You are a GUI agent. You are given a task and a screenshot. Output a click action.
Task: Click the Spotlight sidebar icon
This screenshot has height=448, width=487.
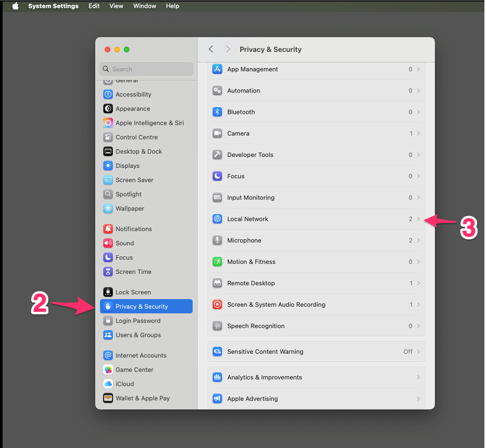(108, 194)
